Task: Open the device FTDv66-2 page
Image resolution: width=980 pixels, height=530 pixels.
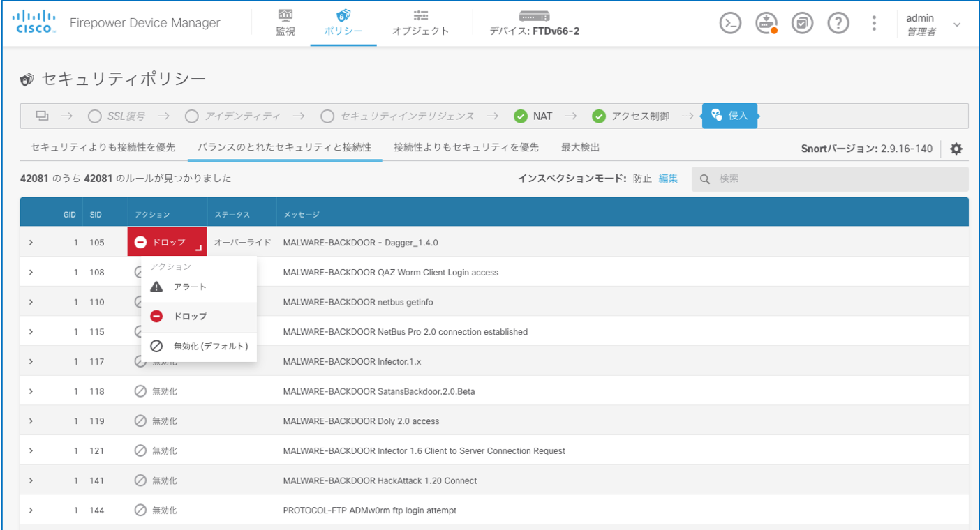Action: [x=535, y=23]
